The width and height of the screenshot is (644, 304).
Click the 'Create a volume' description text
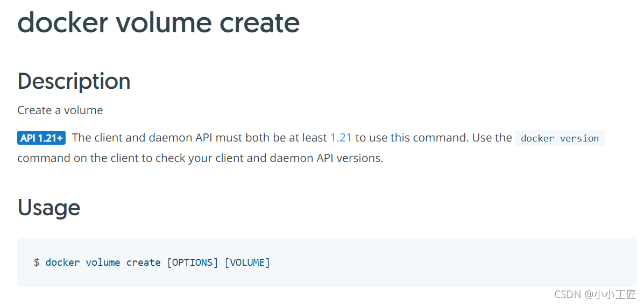tap(60, 110)
